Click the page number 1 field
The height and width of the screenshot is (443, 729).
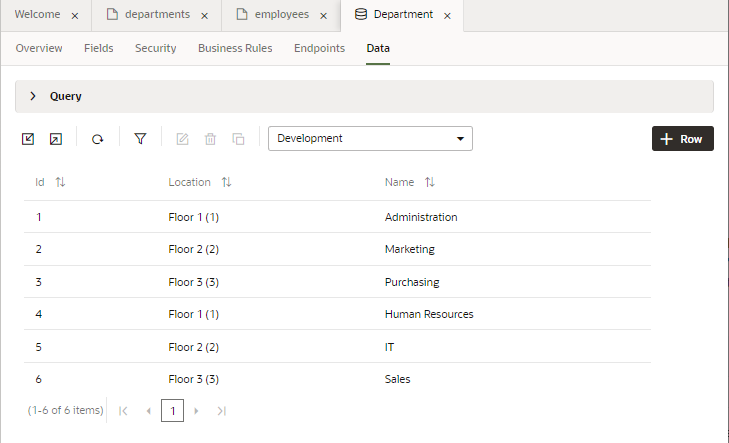172,411
